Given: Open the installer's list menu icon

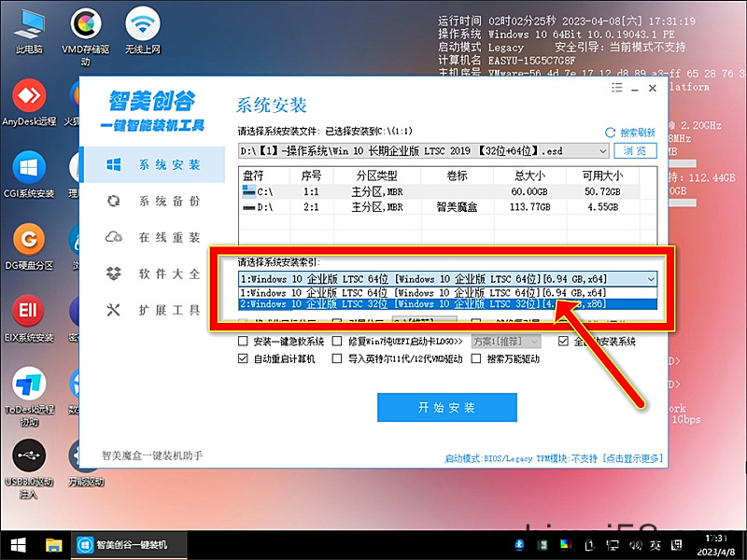Looking at the screenshot, I should click(616, 88).
